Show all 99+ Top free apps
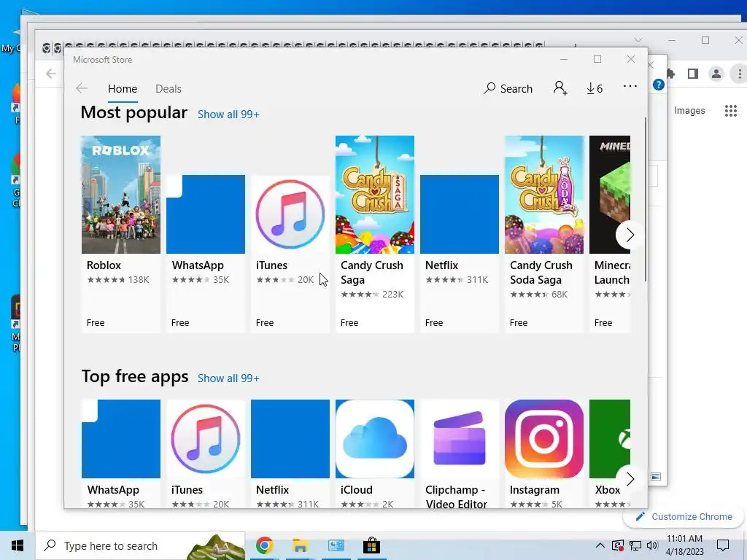Screen dimensions: 747x560 click(x=228, y=378)
